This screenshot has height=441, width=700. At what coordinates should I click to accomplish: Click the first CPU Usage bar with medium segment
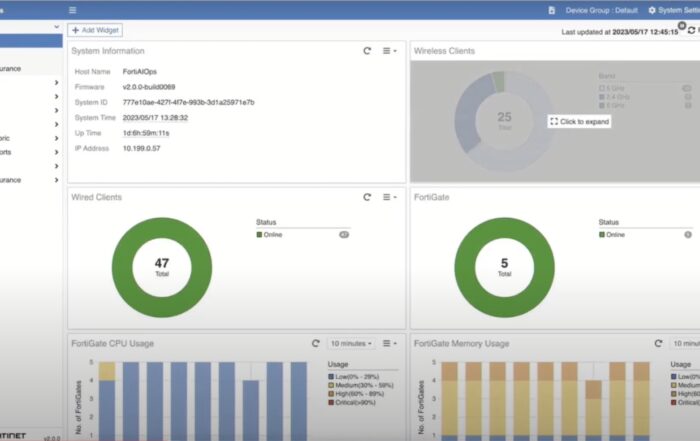pos(107,401)
